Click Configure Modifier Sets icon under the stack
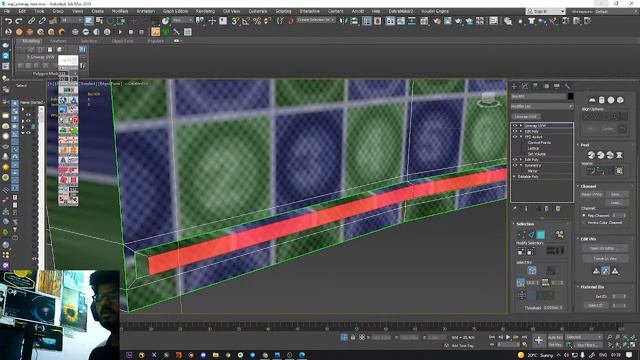The height and width of the screenshot is (360, 640). [558, 209]
